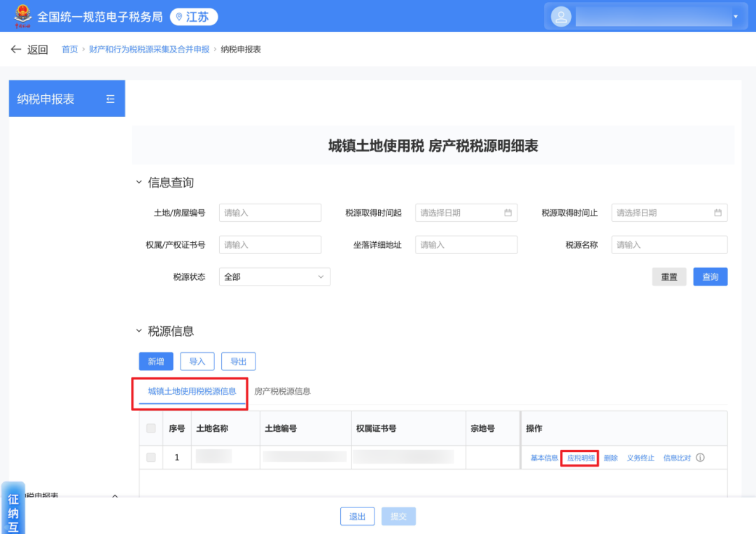Screen dimensions: 756x534
Task: Click sequence number 1 cell
Action: 177,457
